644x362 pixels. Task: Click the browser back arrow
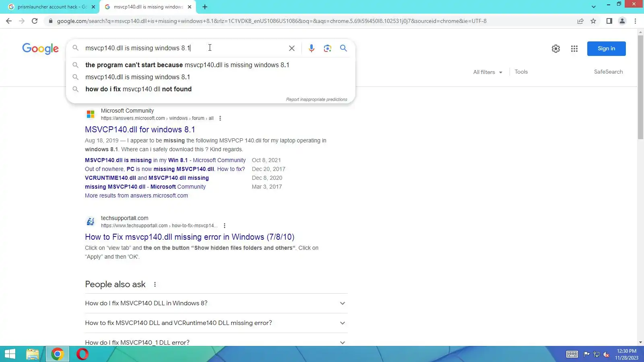click(x=9, y=21)
